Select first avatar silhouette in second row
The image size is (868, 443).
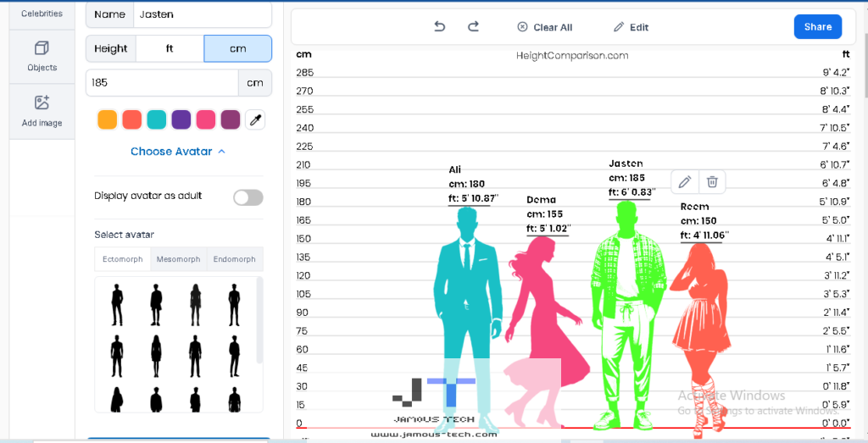click(116, 356)
